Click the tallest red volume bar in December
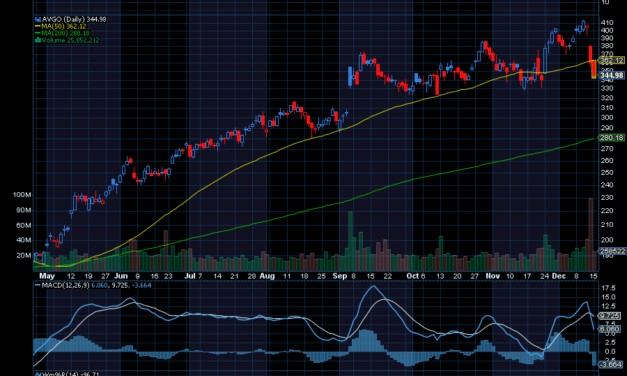This screenshot has height=376, width=627. pos(591,234)
